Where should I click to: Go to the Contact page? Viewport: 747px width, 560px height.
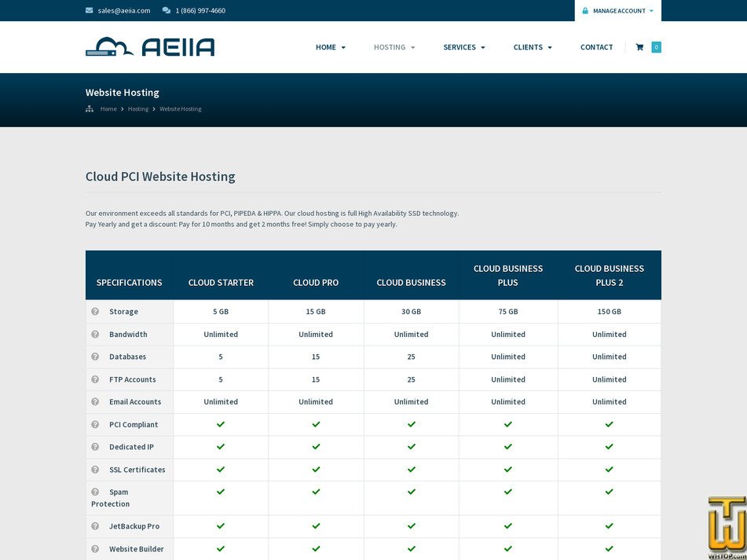pos(596,47)
